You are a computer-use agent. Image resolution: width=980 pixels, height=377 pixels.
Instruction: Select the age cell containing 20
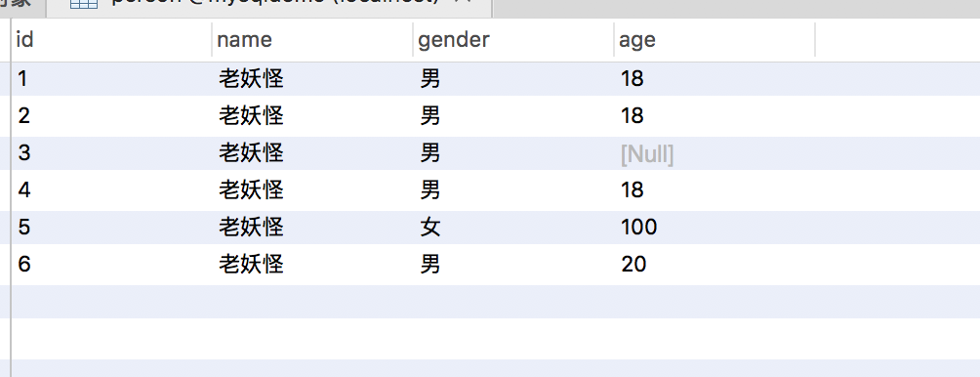coord(715,265)
